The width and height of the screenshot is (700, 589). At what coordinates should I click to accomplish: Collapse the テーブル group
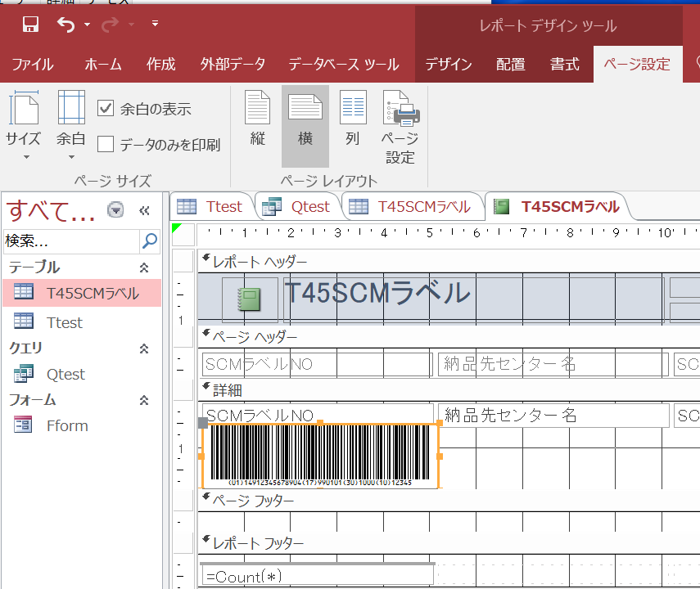coord(144,268)
